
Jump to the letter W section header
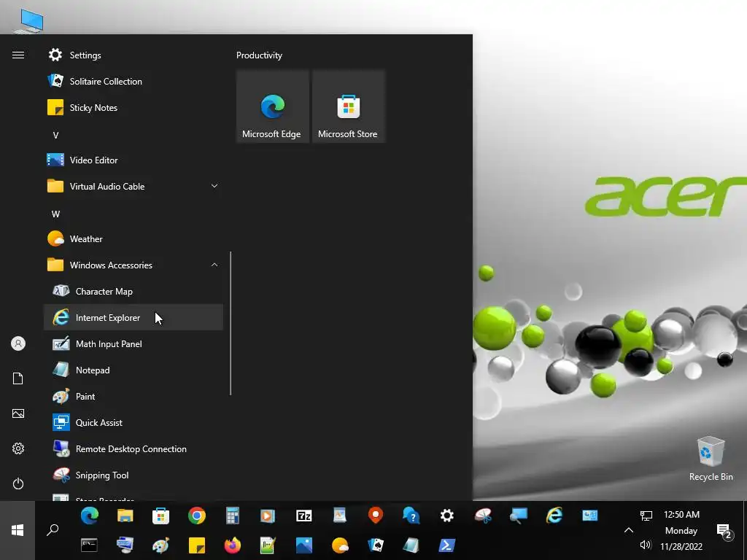[55, 214]
